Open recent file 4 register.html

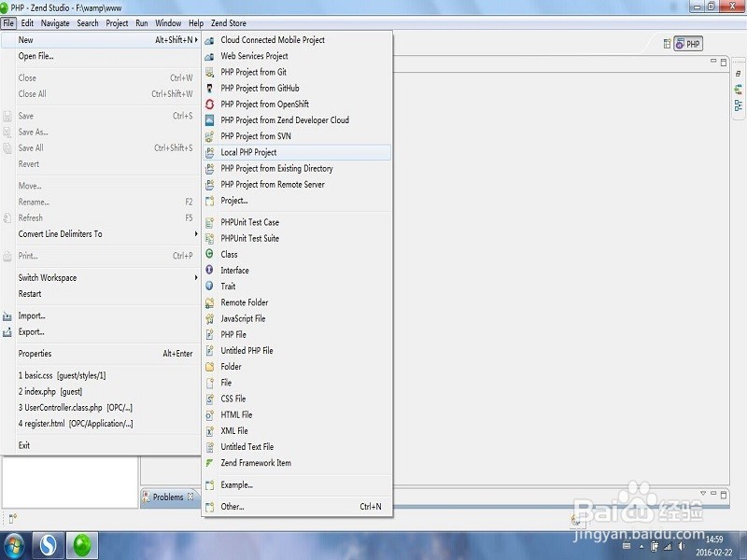tap(101, 424)
